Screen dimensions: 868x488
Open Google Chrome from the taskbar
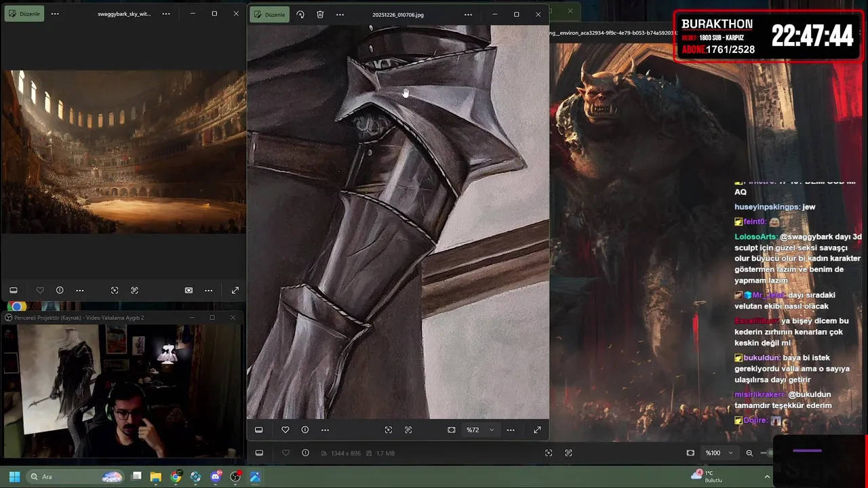176,476
